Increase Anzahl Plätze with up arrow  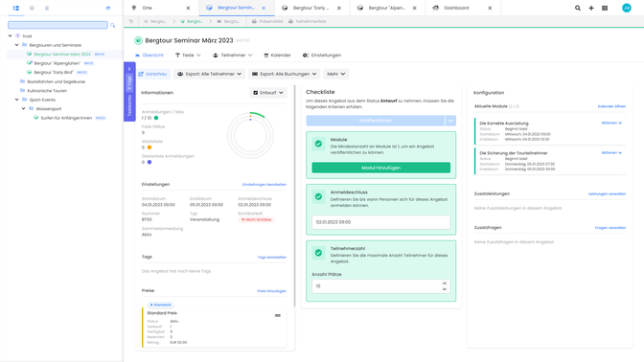click(x=445, y=283)
